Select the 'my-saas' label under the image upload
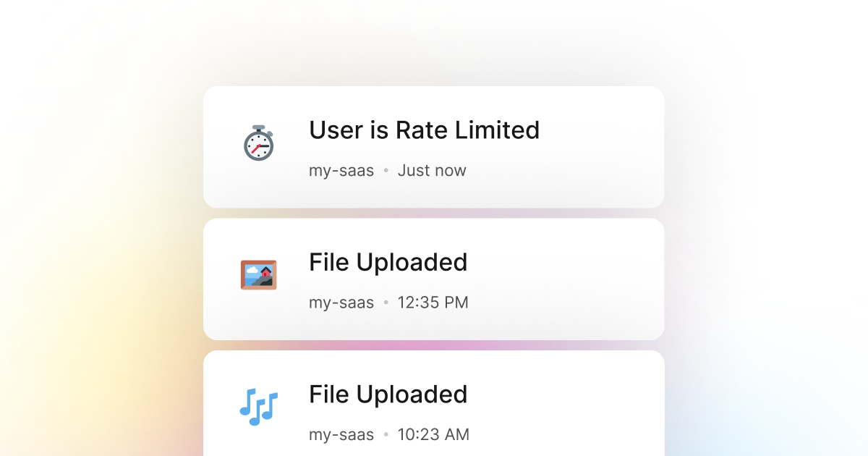The image size is (868, 456). coord(341,303)
